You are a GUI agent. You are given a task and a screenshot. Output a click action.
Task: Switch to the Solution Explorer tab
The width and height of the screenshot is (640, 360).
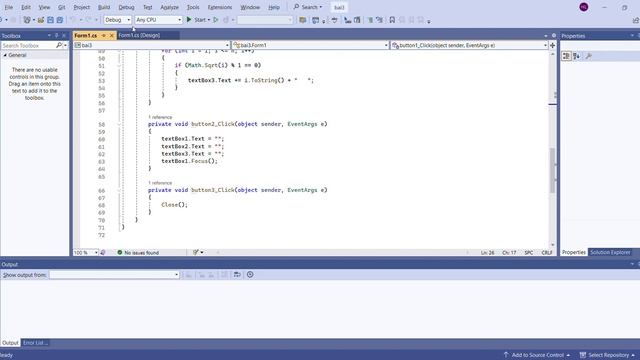[x=610, y=252]
